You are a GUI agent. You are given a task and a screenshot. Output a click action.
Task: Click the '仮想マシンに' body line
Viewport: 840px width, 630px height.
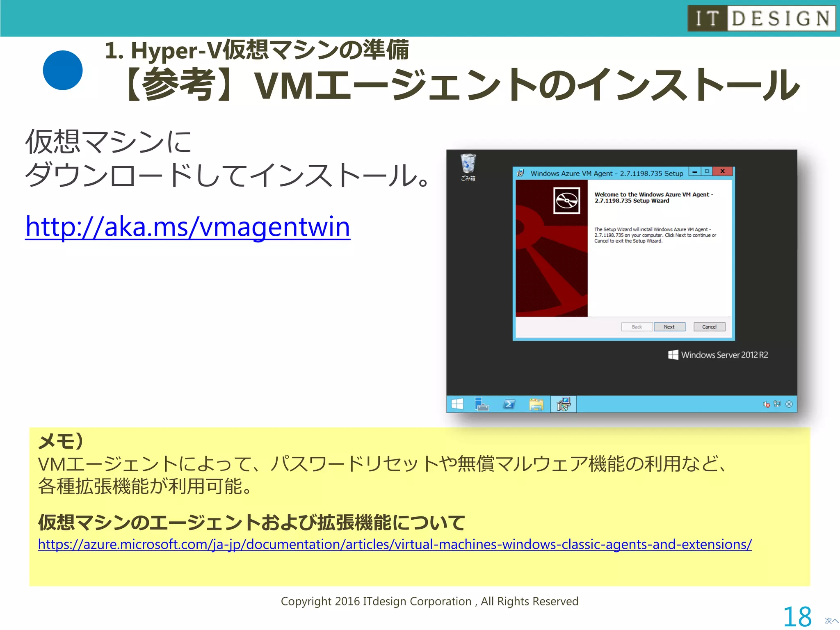pyautogui.click(x=109, y=142)
